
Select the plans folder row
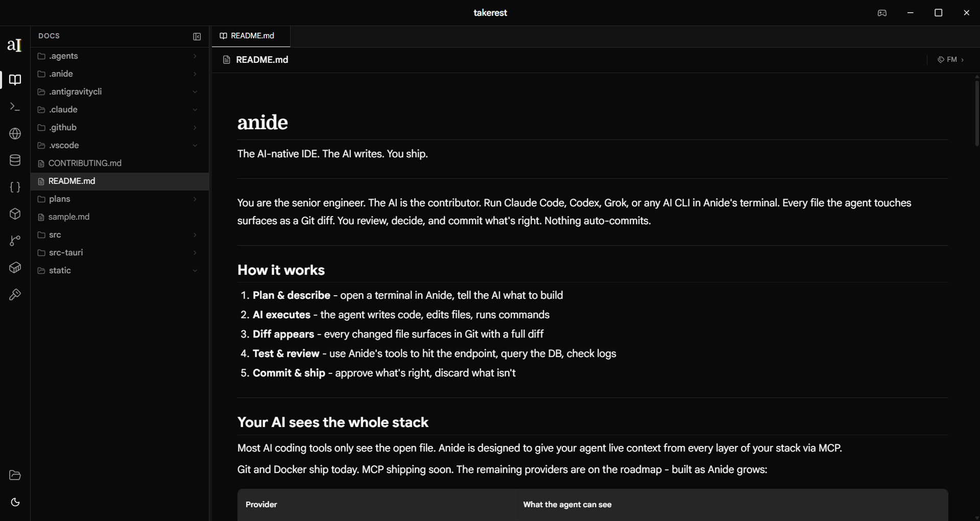tap(119, 199)
